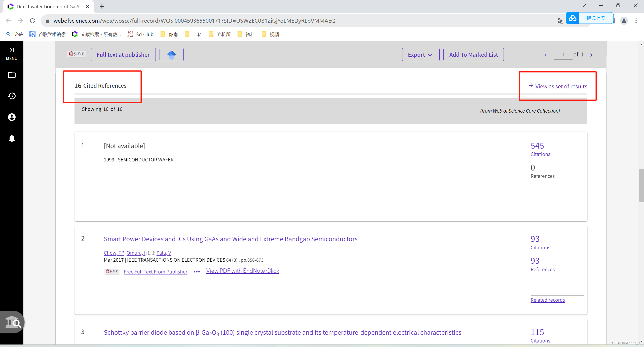
Task: Click View as set of results link
Action: tap(561, 86)
